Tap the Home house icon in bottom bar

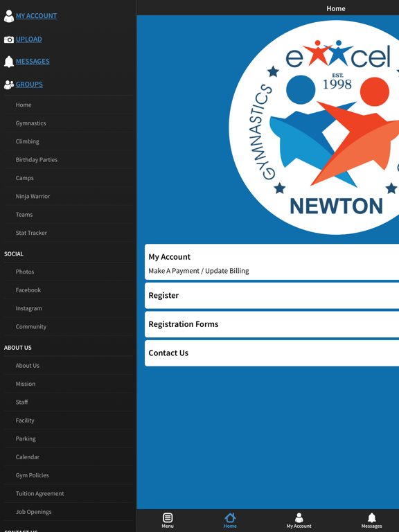pyautogui.click(x=230, y=517)
